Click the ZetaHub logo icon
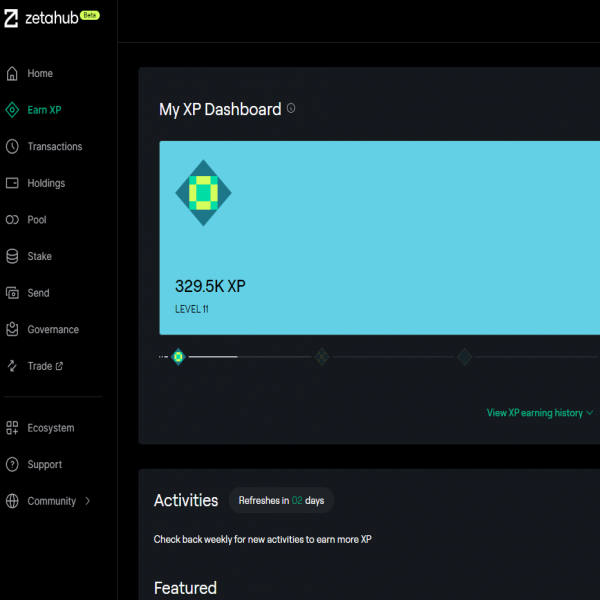The height and width of the screenshot is (600, 600). click(x=12, y=19)
